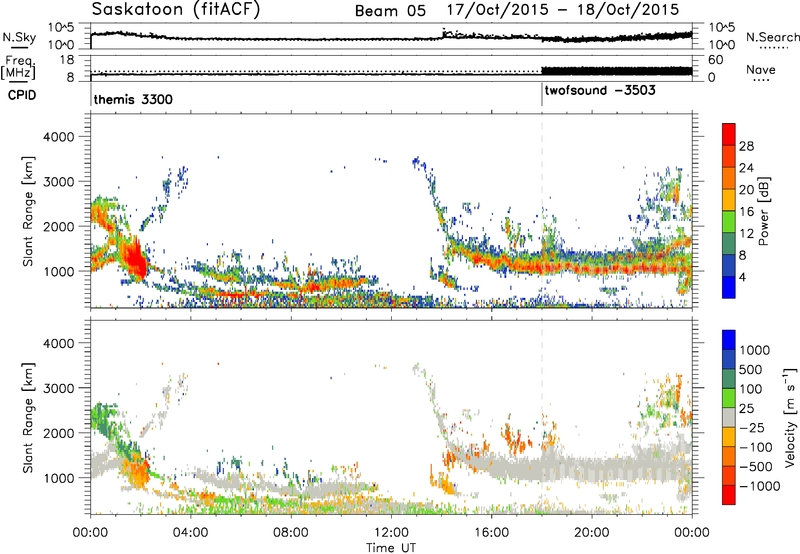Pick the red bottom velocity colorbar segment
The image size is (800, 554).
click(729, 495)
